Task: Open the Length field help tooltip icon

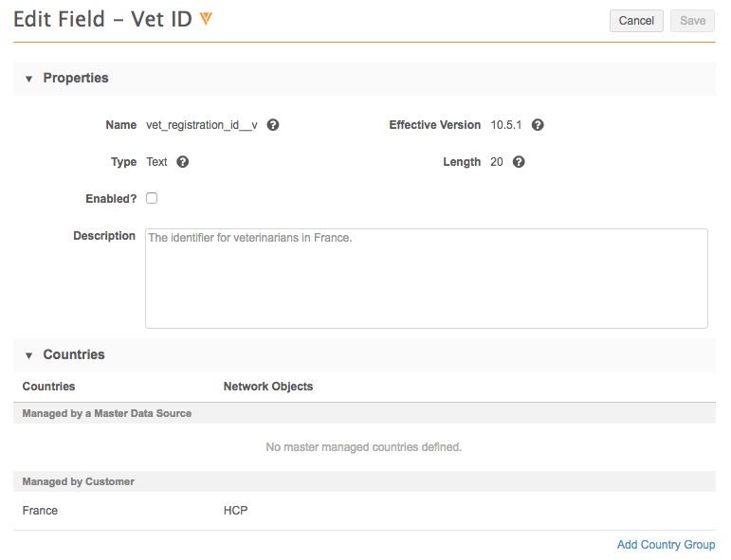Action: [x=519, y=162]
